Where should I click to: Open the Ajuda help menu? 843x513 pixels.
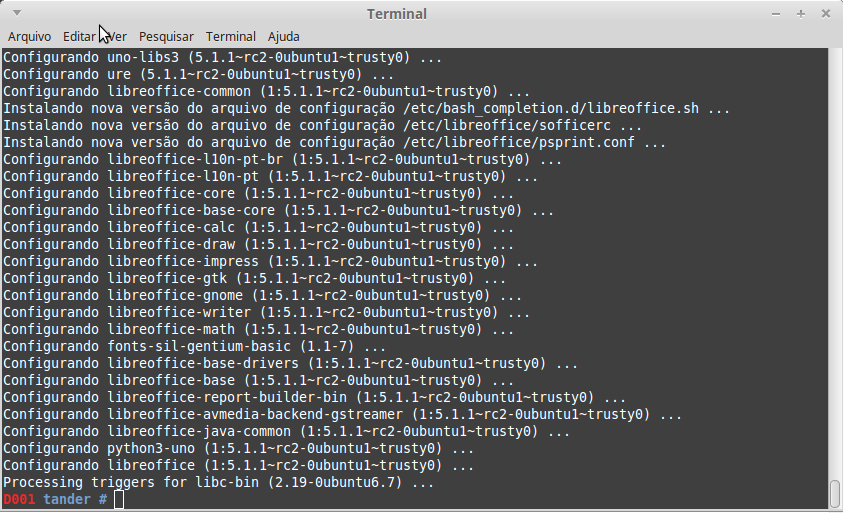[x=284, y=37]
